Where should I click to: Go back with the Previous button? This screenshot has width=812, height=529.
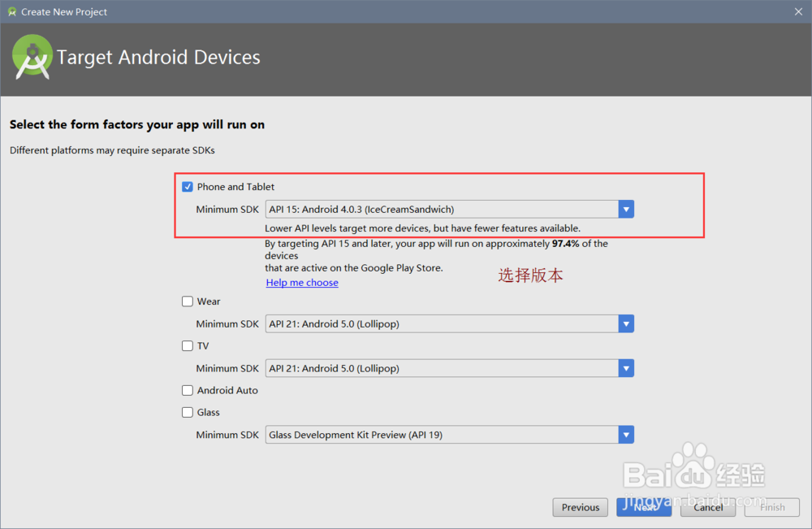click(x=581, y=508)
